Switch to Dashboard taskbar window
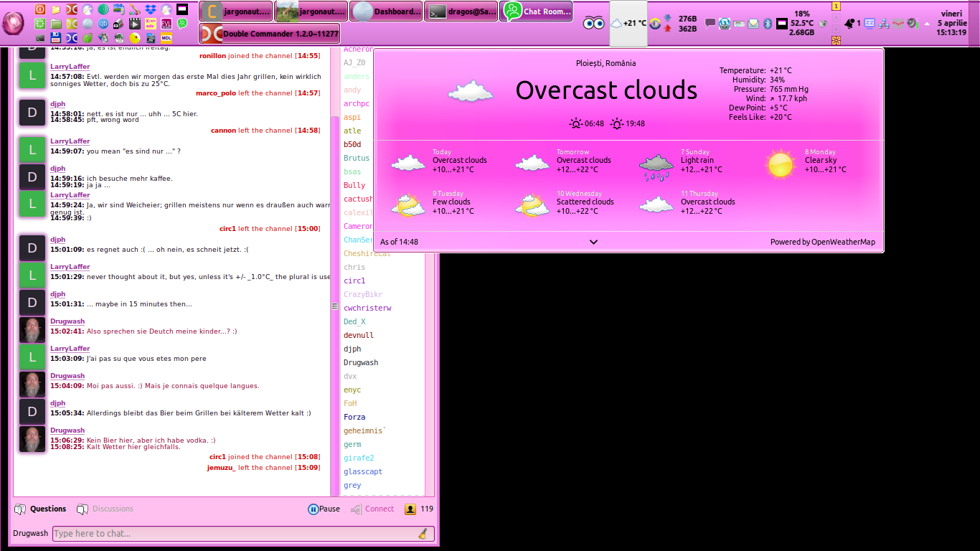The height and width of the screenshot is (551, 980). (385, 11)
